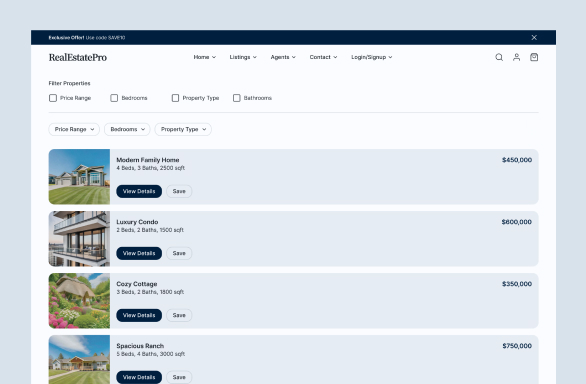Click the Exclusive Offer promo text
Viewport: 586px width, 384px height.
click(87, 38)
